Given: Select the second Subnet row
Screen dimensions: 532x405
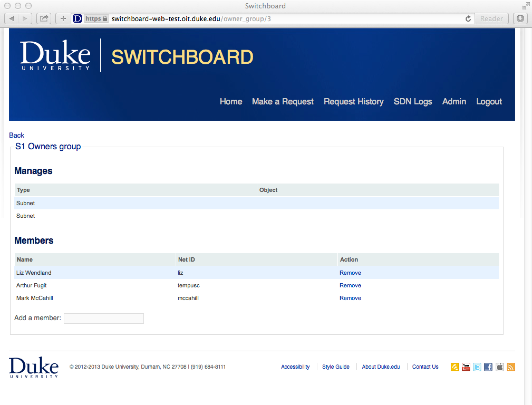Looking at the screenshot, I should pos(257,216).
